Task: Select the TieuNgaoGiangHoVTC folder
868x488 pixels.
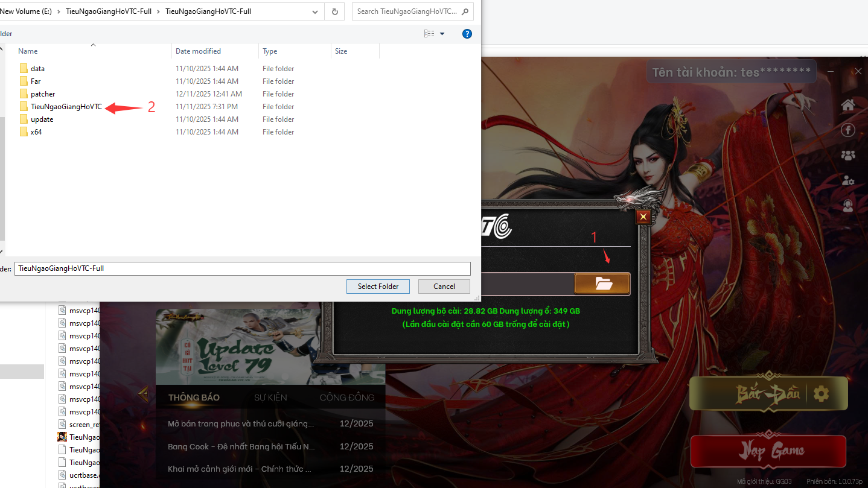Action: coord(66,107)
